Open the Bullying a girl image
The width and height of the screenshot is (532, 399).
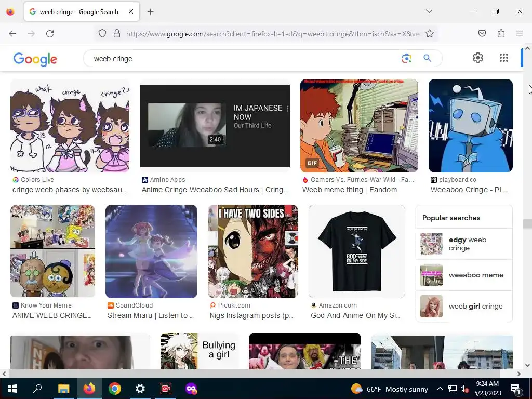point(199,351)
